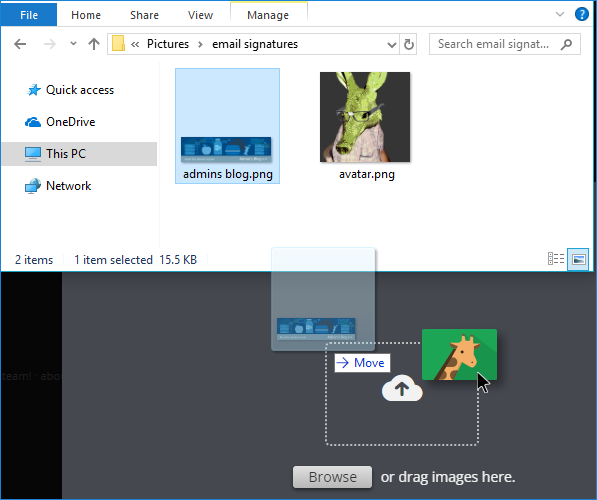The height and width of the screenshot is (500, 597).
Task: Click the cloud upload icon
Action: point(402,388)
